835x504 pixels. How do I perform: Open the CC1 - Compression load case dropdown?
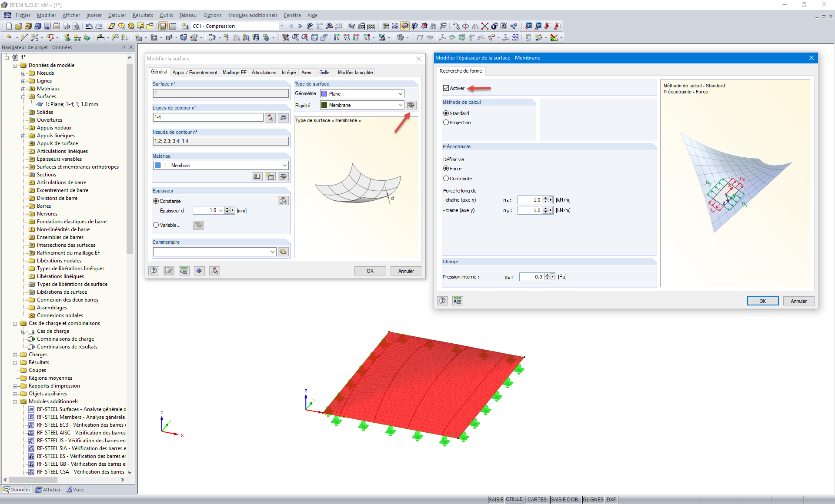(282, 26)
